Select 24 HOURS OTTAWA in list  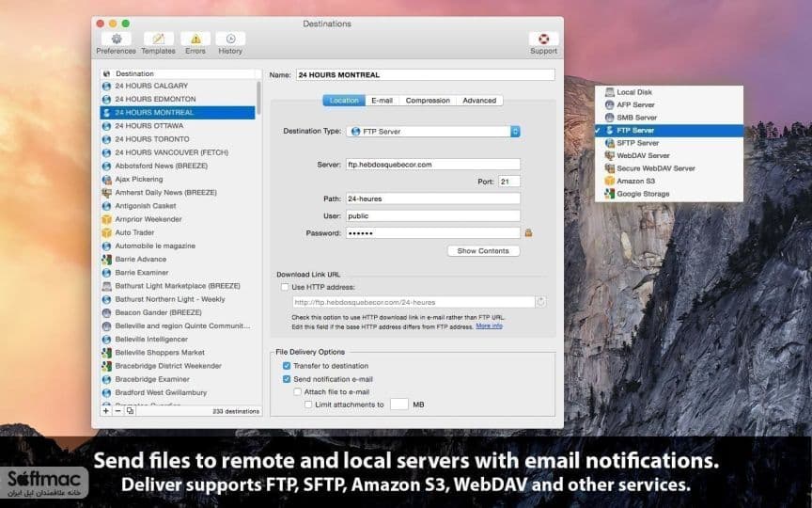(178, 126)
